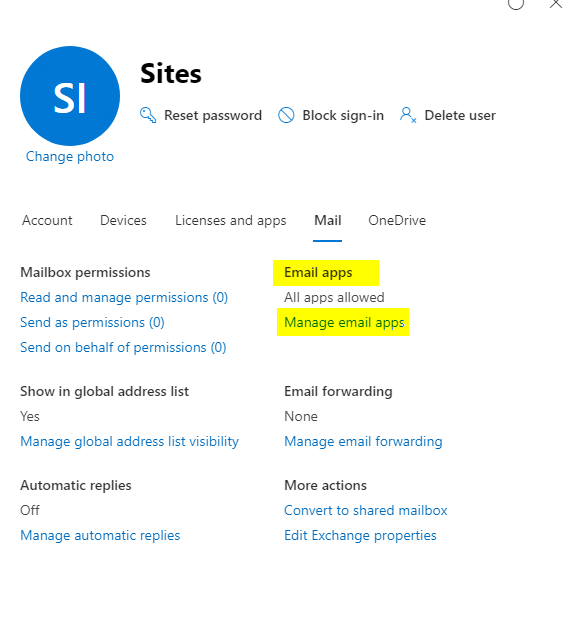Screen dimensions: 569x621
Task: Open Manage automatic replies link
Action: click(100, 535)
